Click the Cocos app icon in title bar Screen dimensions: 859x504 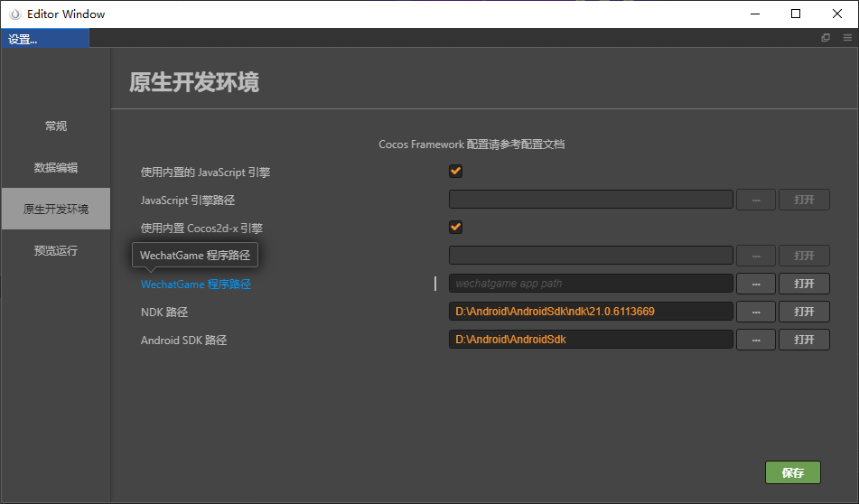pos(15,14)
